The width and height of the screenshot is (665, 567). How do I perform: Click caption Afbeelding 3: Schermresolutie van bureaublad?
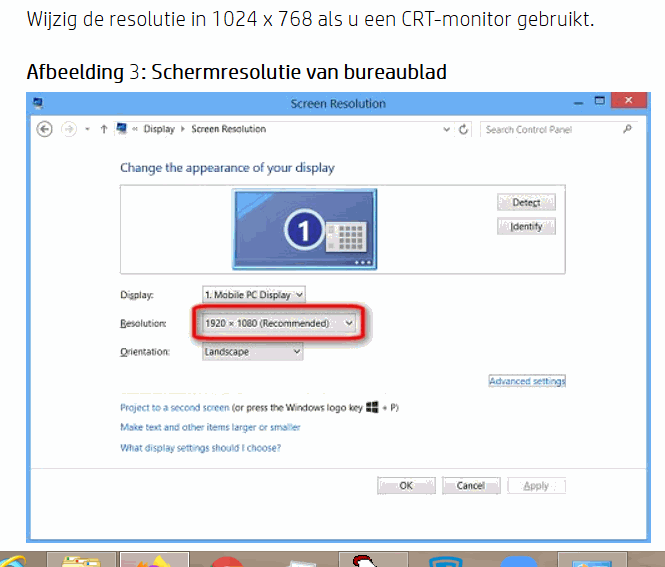point(237,72)
